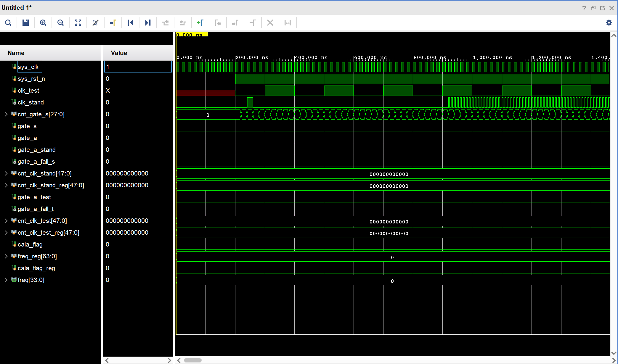Expand the cnt_gate_s[27:0] bus
Image resolution: width=618 pixels, height=364 pixels.
click(x=6, y=114)
